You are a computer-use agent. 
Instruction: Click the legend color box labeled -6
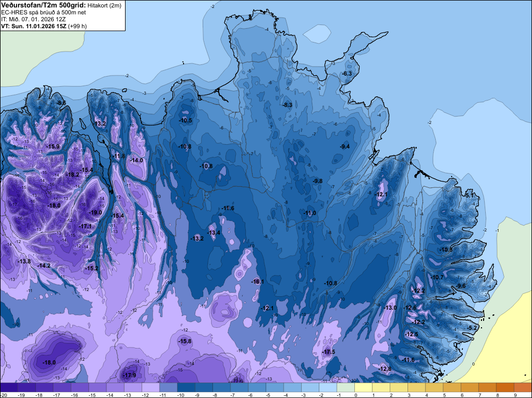257,387
